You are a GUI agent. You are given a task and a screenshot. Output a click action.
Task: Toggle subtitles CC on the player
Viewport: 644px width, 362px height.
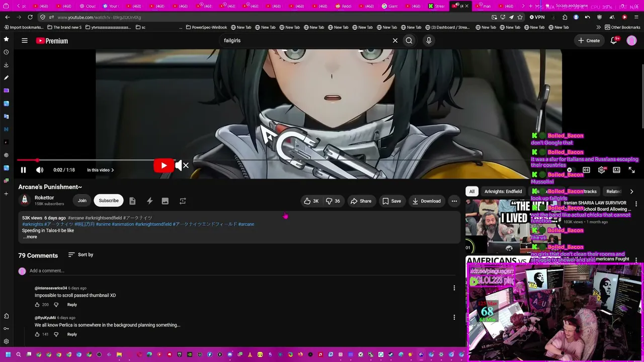pyautogui.click(x=586, y=170)
